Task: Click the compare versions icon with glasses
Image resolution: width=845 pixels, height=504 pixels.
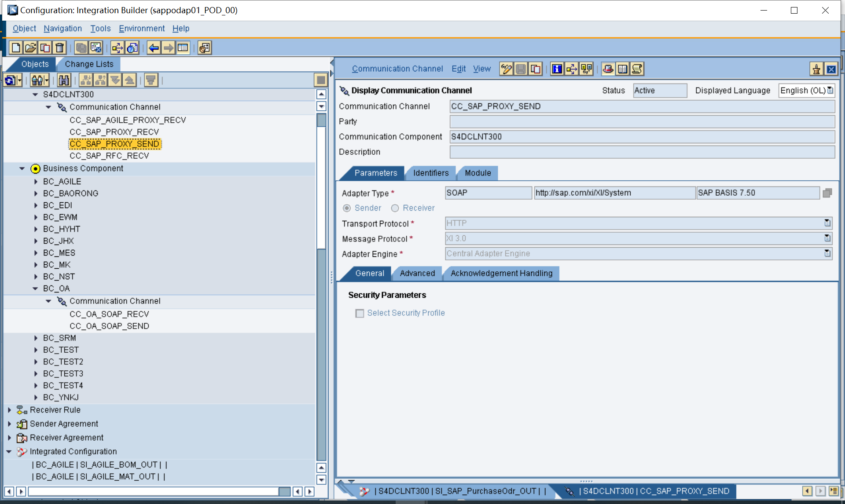Action: (586, 69)
